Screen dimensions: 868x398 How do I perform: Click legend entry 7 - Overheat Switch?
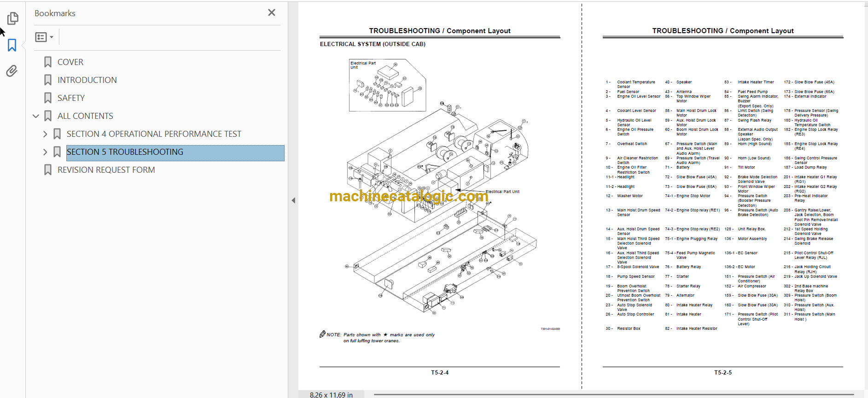[626, 144]
